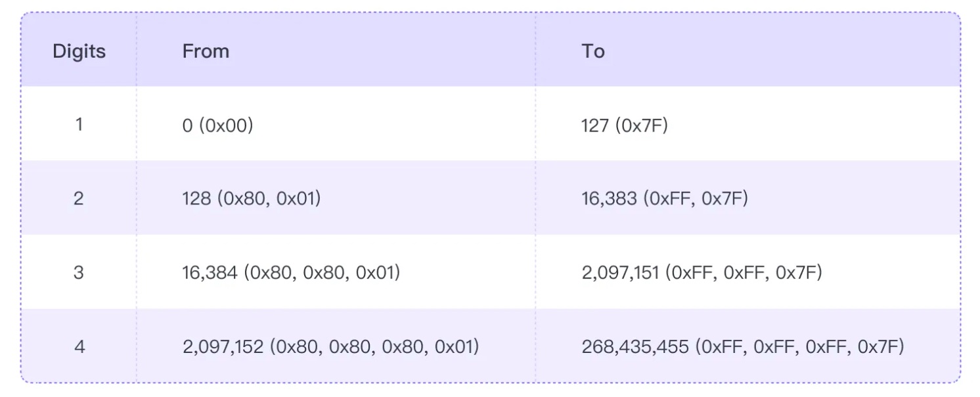Click the number 128 in From column

(x=194, y=198)
